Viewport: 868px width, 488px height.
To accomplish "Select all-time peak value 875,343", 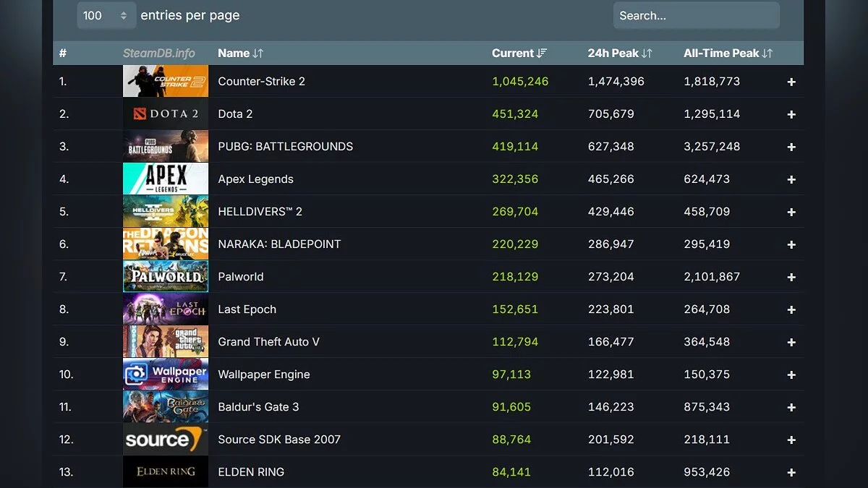I will tap(707, 406).
